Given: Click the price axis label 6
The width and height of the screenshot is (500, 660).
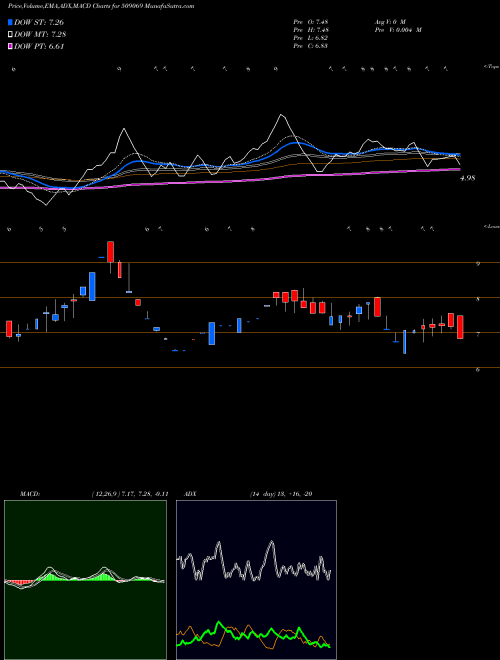Looking at the screenshot, I should click(x=478, y=370).
